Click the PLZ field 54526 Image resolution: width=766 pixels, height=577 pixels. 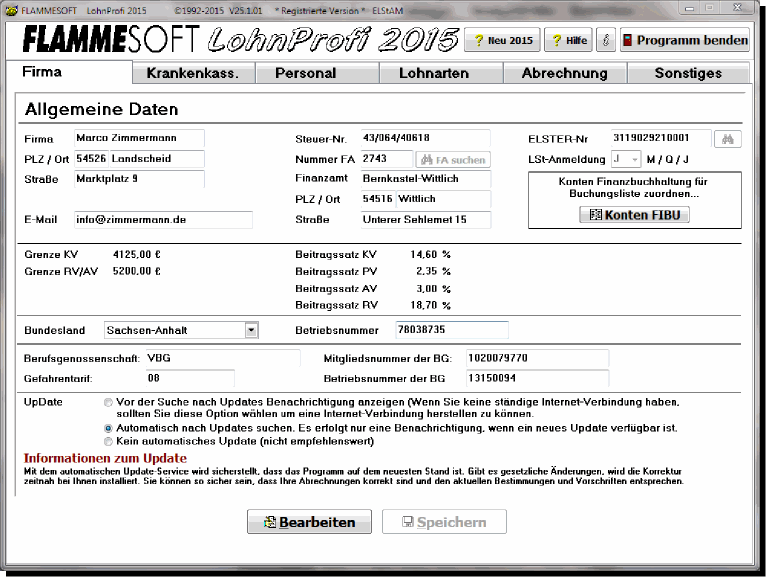(x=91, y=159)
